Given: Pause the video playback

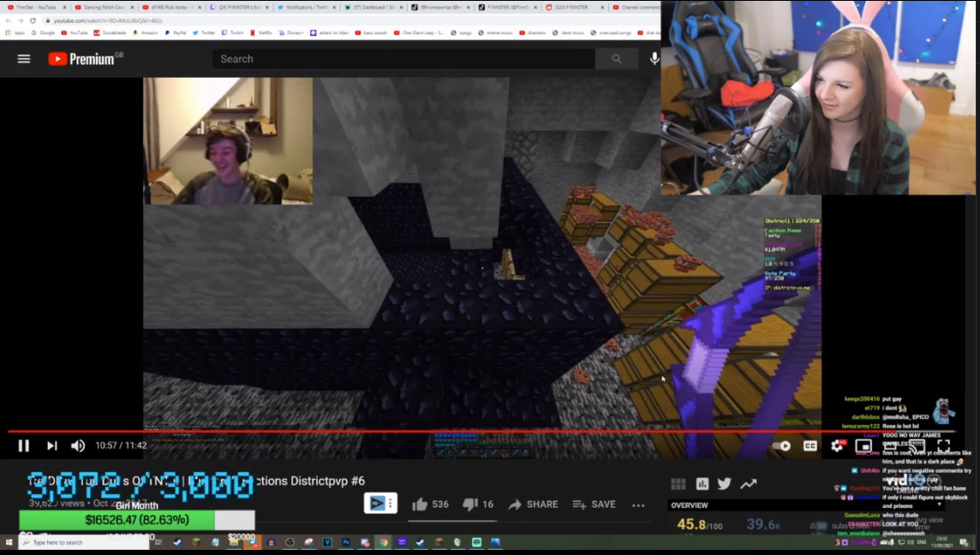Looking at the screenshot, I should 24,445.
